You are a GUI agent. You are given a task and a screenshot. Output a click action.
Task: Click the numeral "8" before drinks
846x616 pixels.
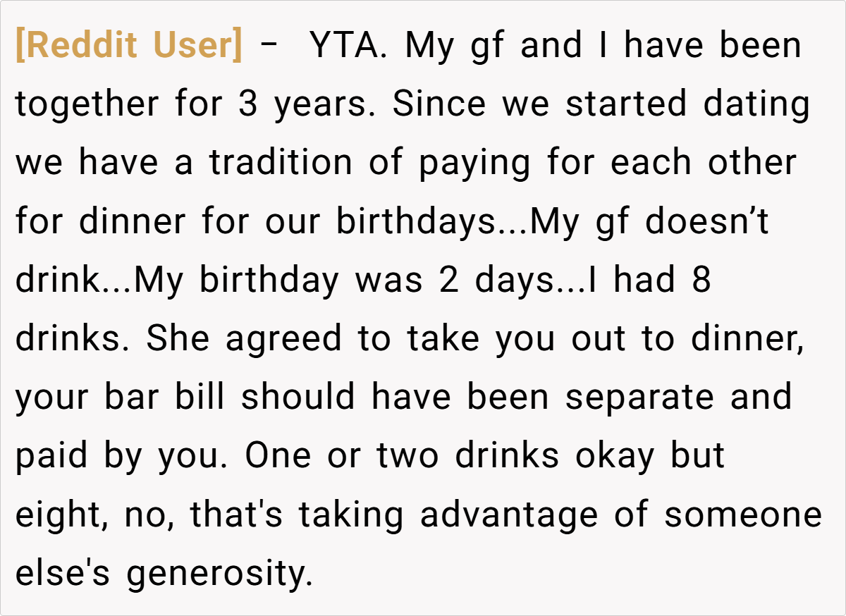(701, 281)
